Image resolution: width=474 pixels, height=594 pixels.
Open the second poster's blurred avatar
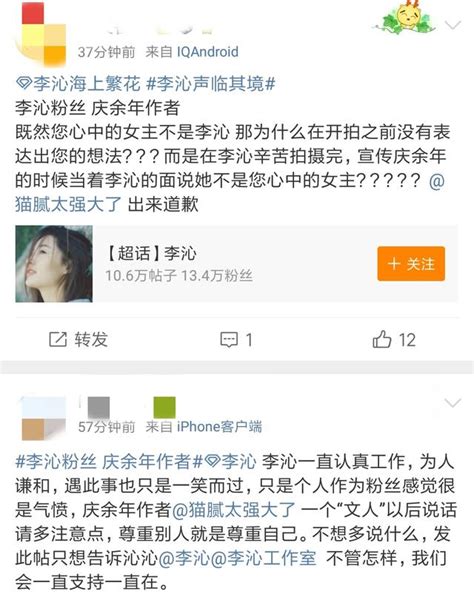point(43,418)
